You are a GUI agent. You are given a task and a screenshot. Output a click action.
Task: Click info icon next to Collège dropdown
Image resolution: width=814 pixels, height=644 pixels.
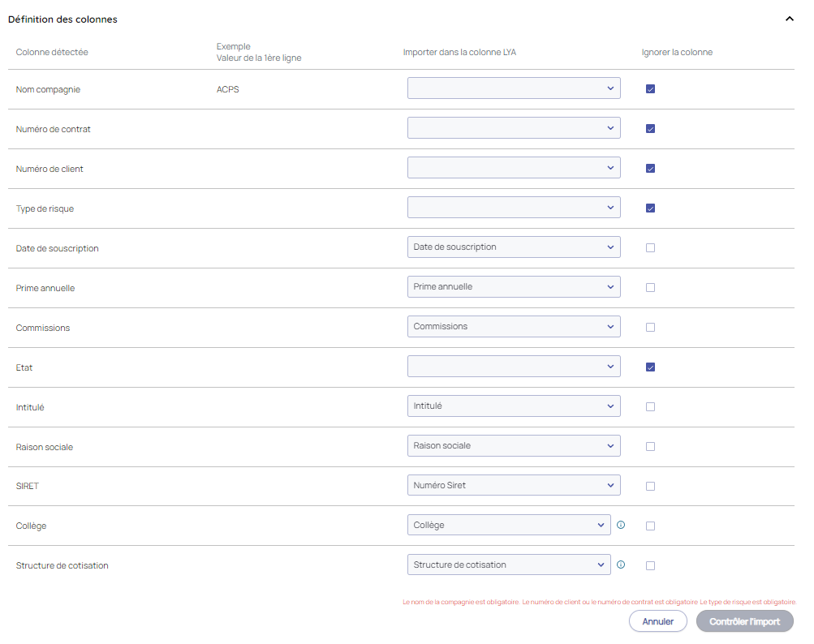tap(621, 525)
